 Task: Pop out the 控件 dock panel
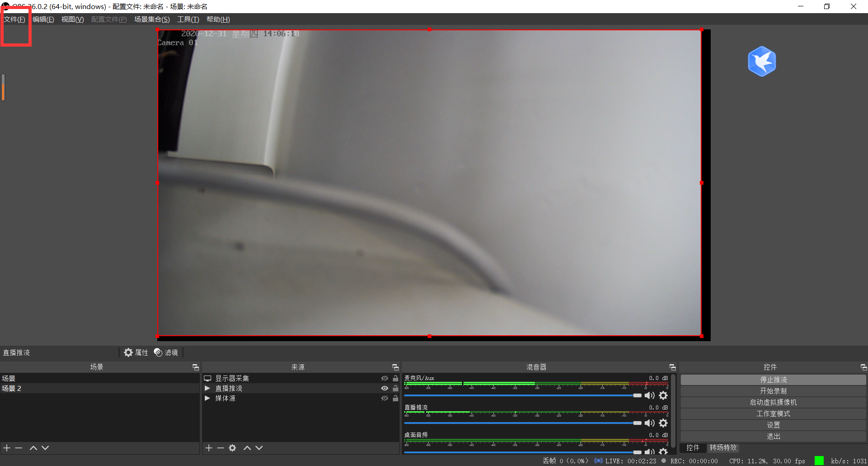(x=863, y=367)
